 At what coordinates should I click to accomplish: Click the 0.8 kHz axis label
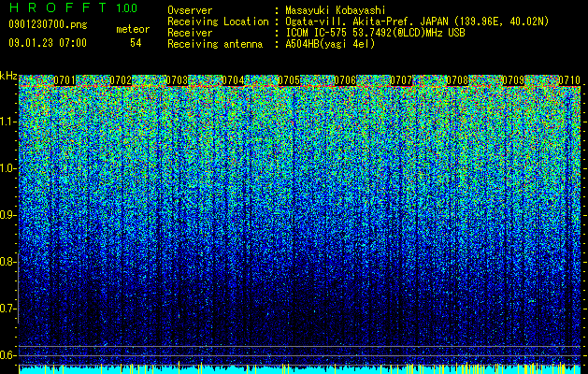7,262
